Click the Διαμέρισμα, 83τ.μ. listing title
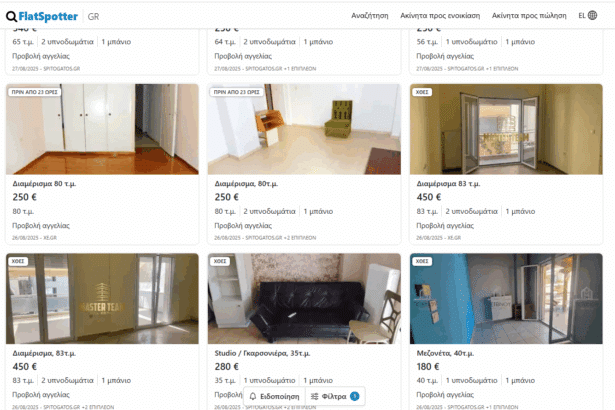 [44, 353]
